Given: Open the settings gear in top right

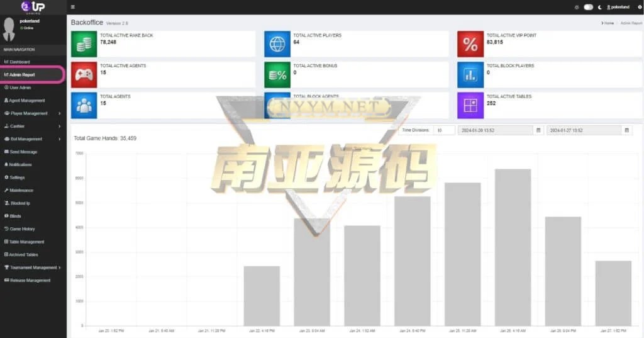Looking at the screenshot, I should (640, 7).
